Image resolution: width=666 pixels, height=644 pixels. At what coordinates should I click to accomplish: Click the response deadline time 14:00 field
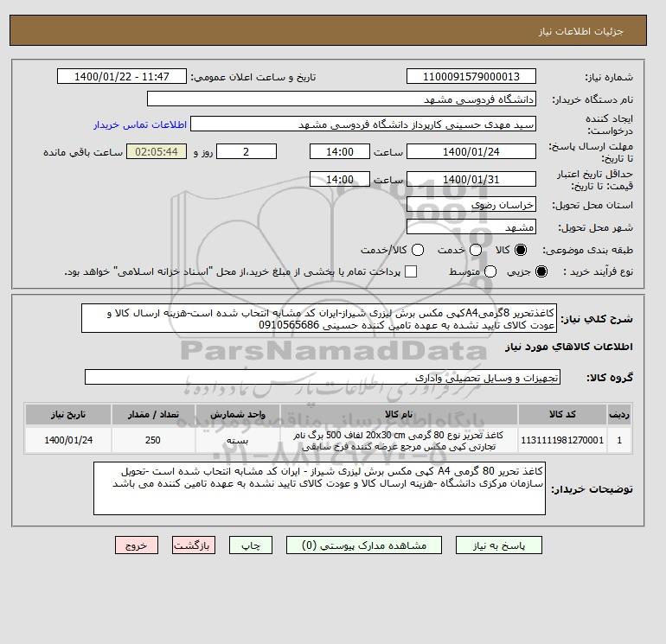coord(340,151)
